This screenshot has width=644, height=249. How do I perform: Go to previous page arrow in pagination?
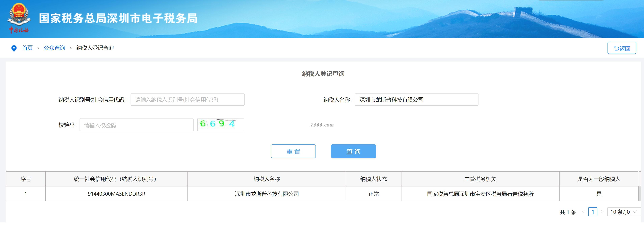584,212
